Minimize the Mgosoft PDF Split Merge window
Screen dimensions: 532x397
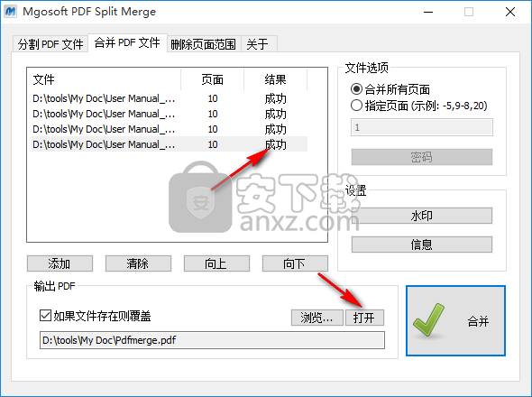tap(428, 12)
